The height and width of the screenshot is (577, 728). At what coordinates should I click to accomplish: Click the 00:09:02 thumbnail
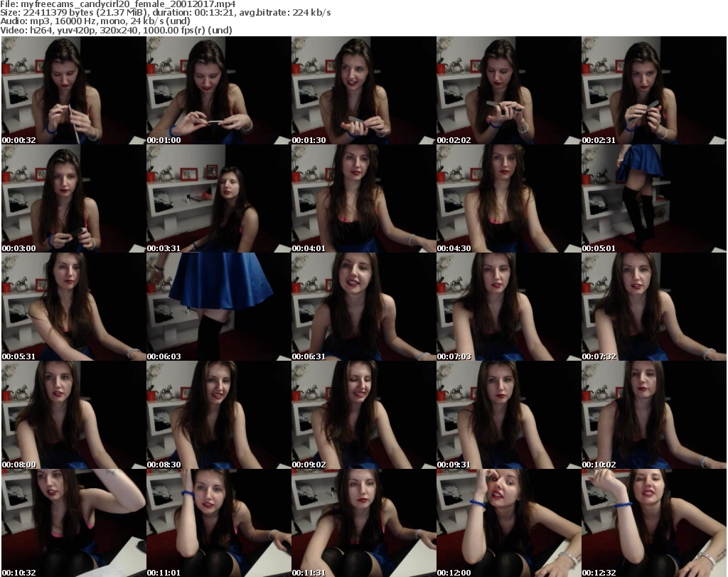(x=363, y=415)
